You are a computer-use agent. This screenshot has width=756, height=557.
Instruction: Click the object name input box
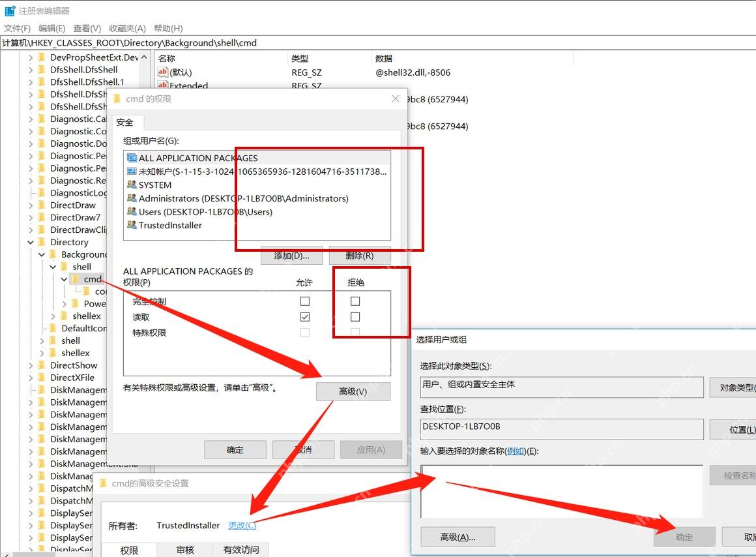(562, 491)
